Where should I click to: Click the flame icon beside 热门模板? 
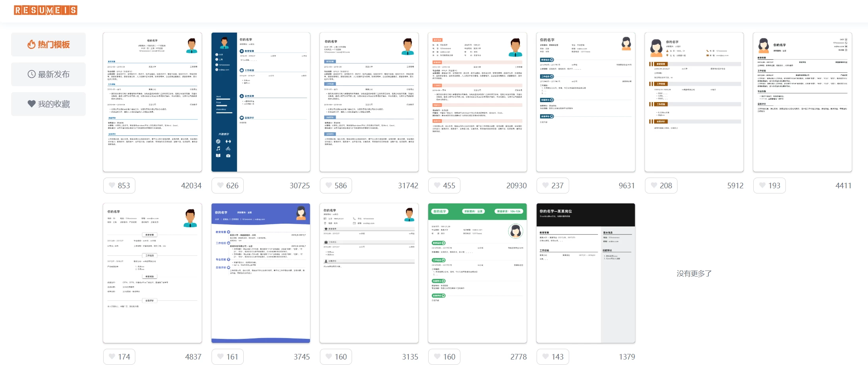[x=31, y=44]
